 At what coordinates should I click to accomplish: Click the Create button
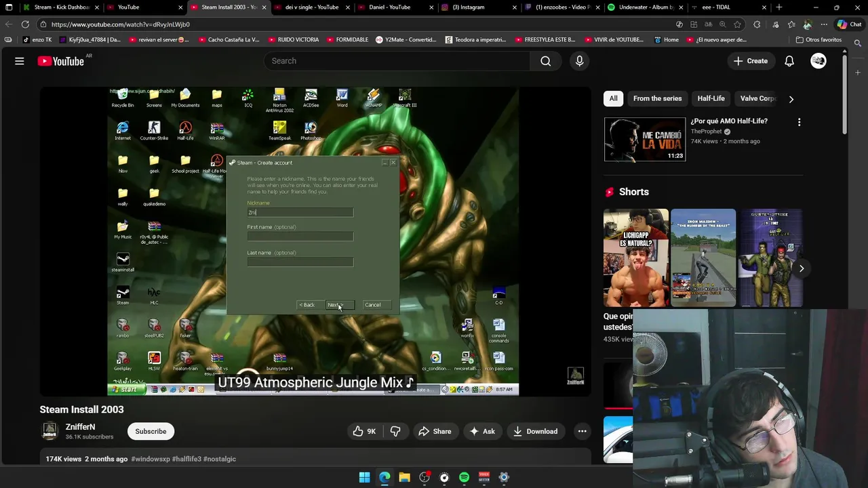click(x=750, y=61)
